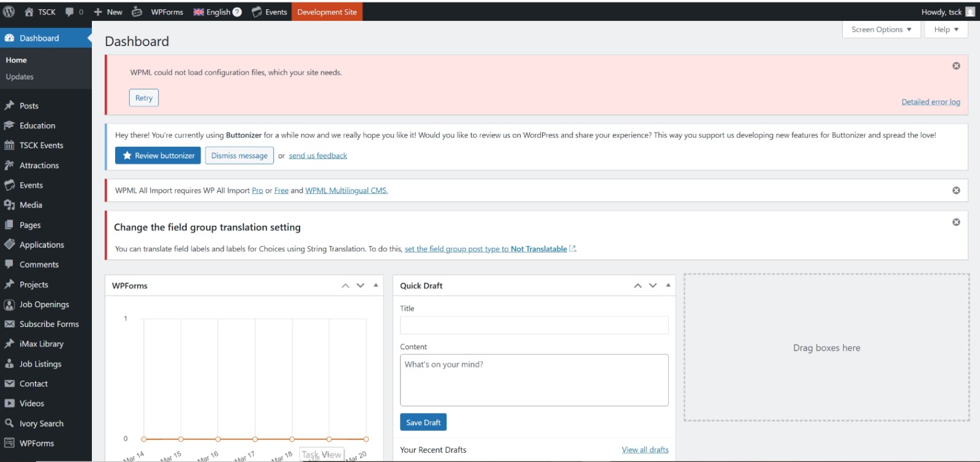Open WPForms in the top admin bar

[x=167, y=12]
